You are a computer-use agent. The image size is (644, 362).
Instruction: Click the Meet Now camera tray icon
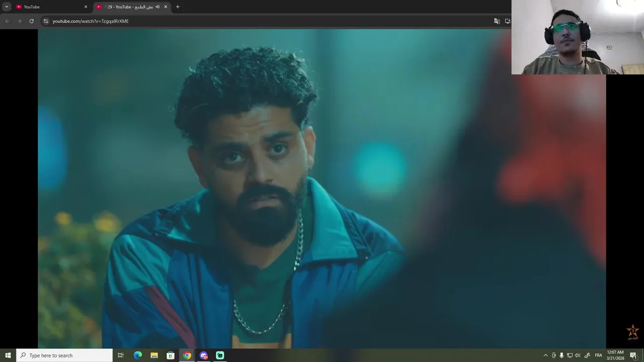click(x=554, y=355)
